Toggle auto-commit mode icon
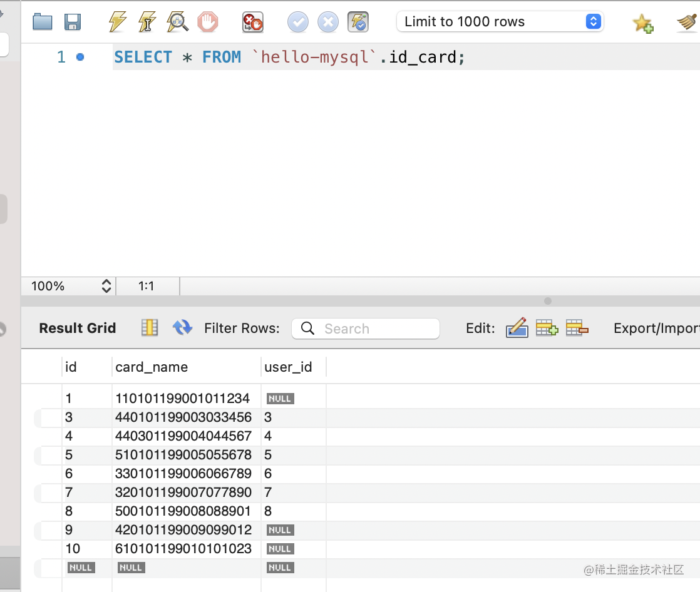Viewport: 700px width, 592px height. [x=358, y=22]
